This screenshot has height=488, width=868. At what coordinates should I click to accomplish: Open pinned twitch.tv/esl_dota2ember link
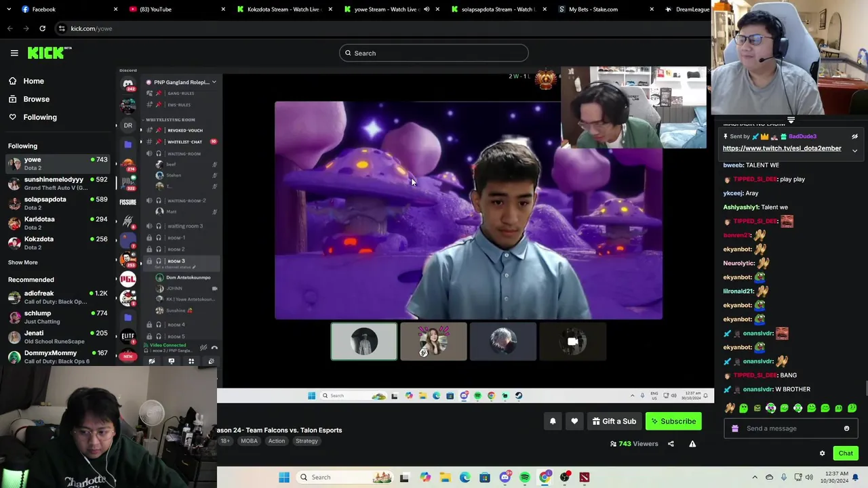782,148
